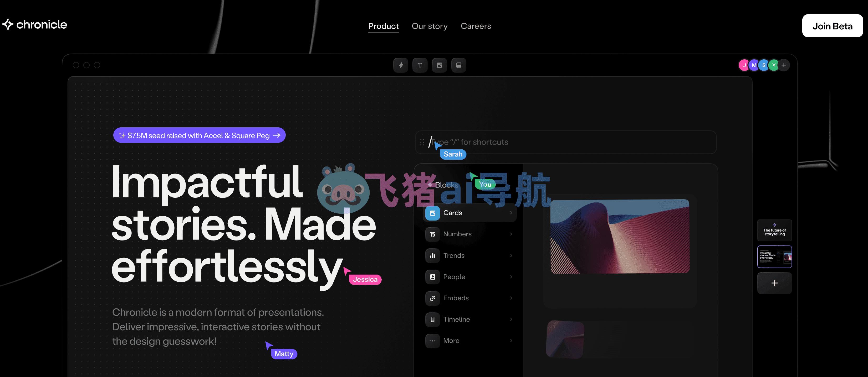This screenshot has height=377, width=868.
Task: Choose the Numbers menu label
Action: pyautogui.click(x=457, y=234)
